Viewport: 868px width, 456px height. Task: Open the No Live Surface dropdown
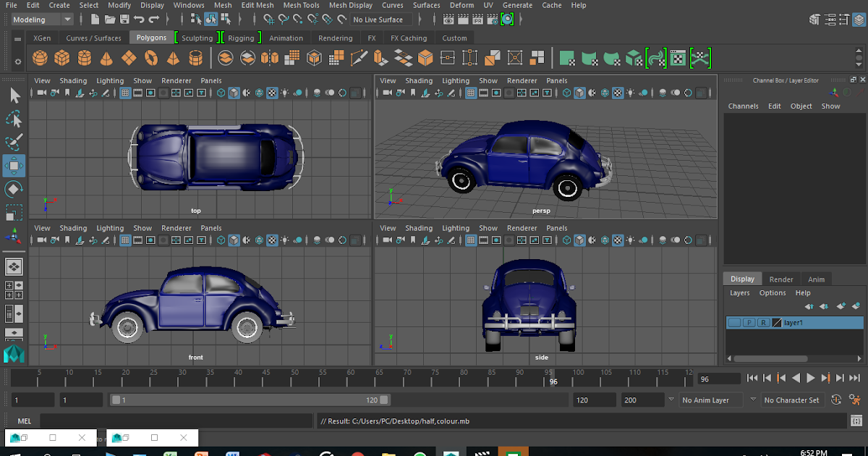click(x=381, y=20)
